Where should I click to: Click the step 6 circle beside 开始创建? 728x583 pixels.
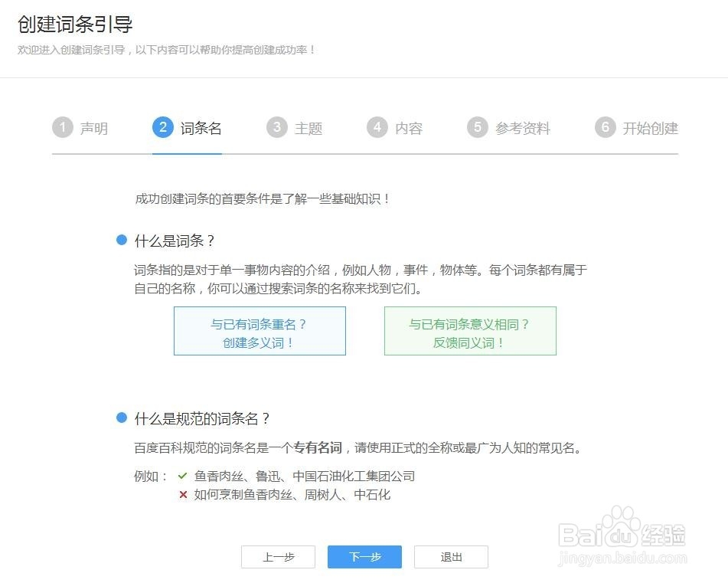[x=605, y=127]
